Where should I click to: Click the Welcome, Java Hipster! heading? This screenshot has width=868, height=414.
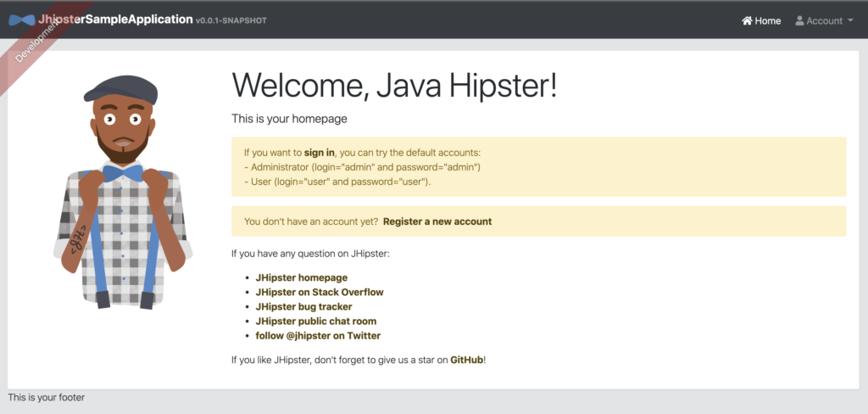coord(394,86)
